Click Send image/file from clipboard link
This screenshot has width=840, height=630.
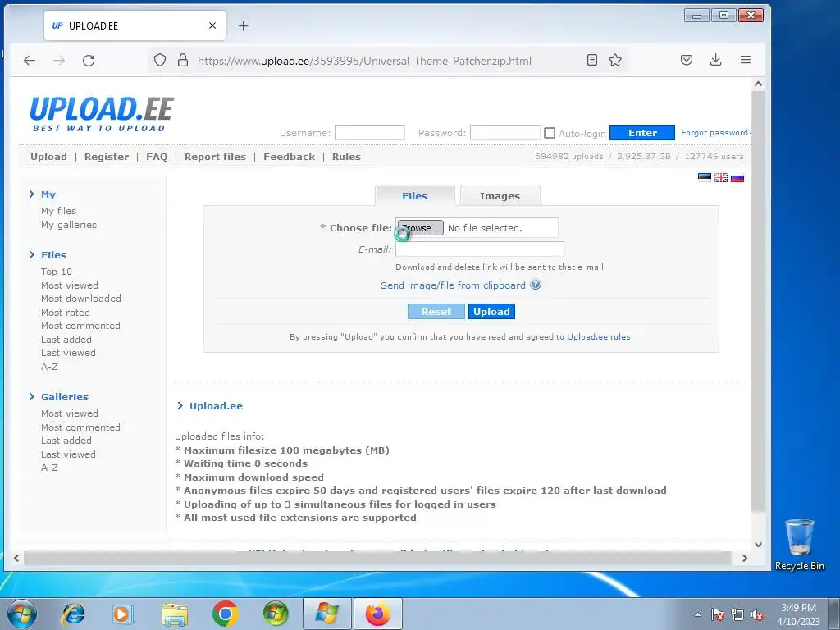[x=453, y=285]
